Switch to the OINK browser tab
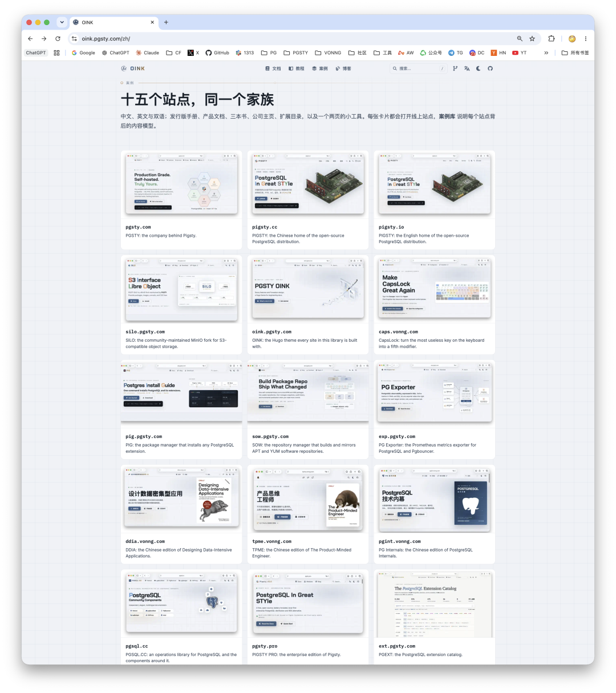 pyautogui.click(x=113, y=22)
